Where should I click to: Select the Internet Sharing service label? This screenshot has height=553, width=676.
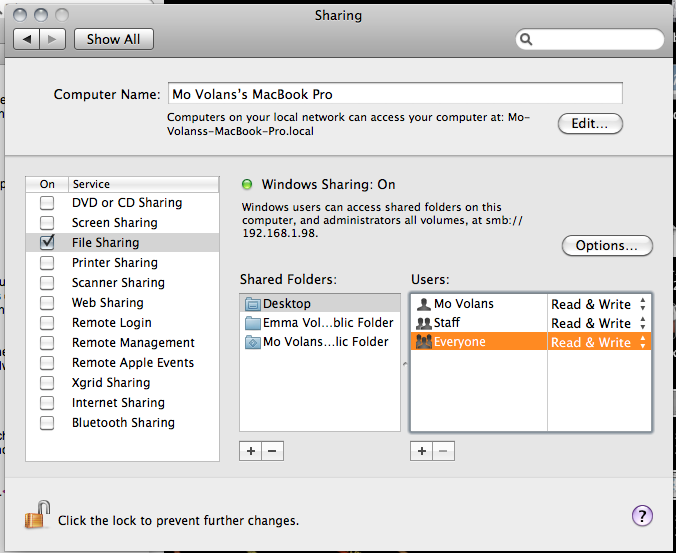pos(118,403)
